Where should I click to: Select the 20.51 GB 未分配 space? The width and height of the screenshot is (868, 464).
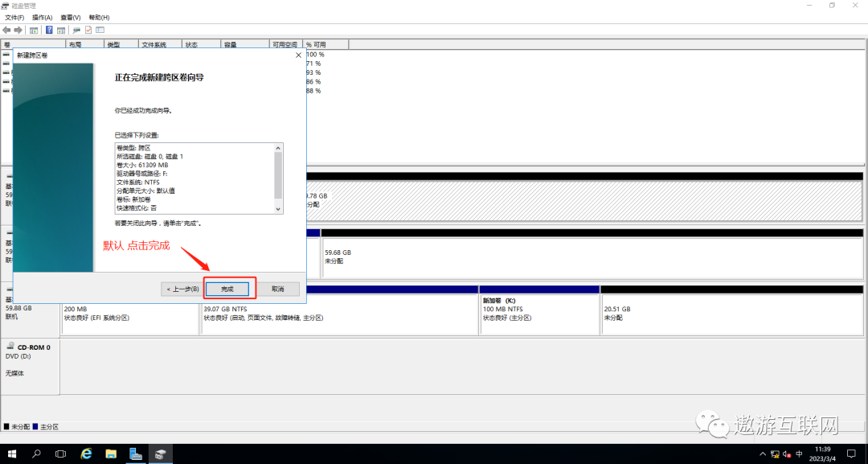coord(732,314)
